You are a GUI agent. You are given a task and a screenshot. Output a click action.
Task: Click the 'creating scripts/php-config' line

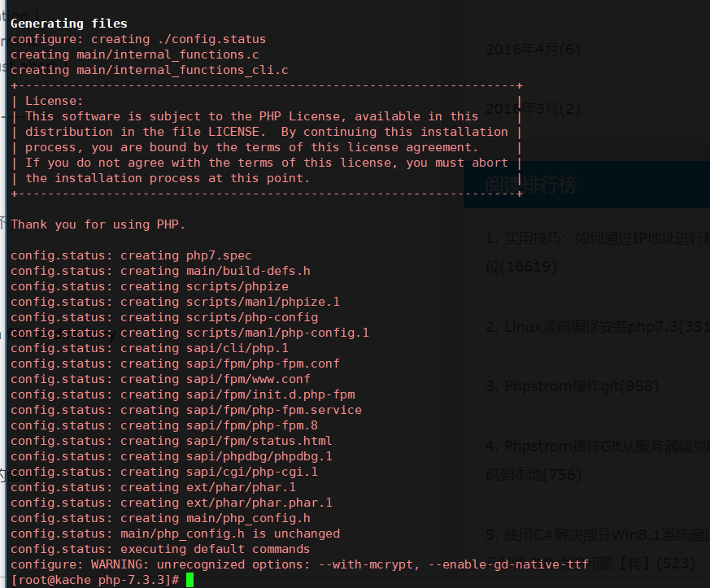pyautogui.click(x=164, y=317)
